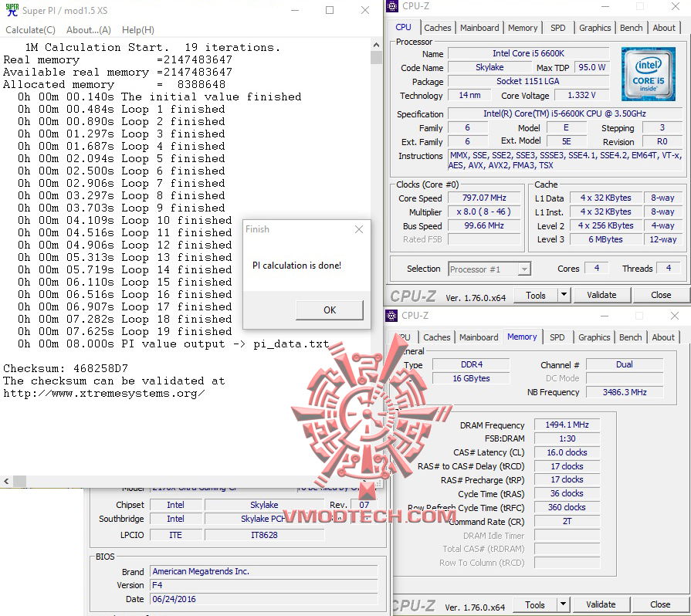Click the CPU-Z icon in the upper title bar

[393, 6]
